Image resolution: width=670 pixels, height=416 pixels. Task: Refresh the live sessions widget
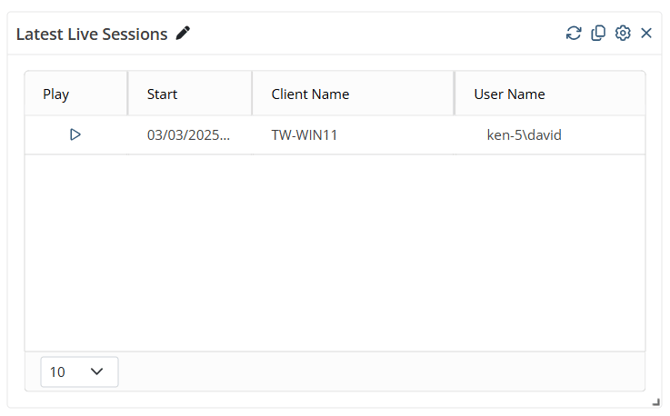pyautogui.click(x=573, y=33)
